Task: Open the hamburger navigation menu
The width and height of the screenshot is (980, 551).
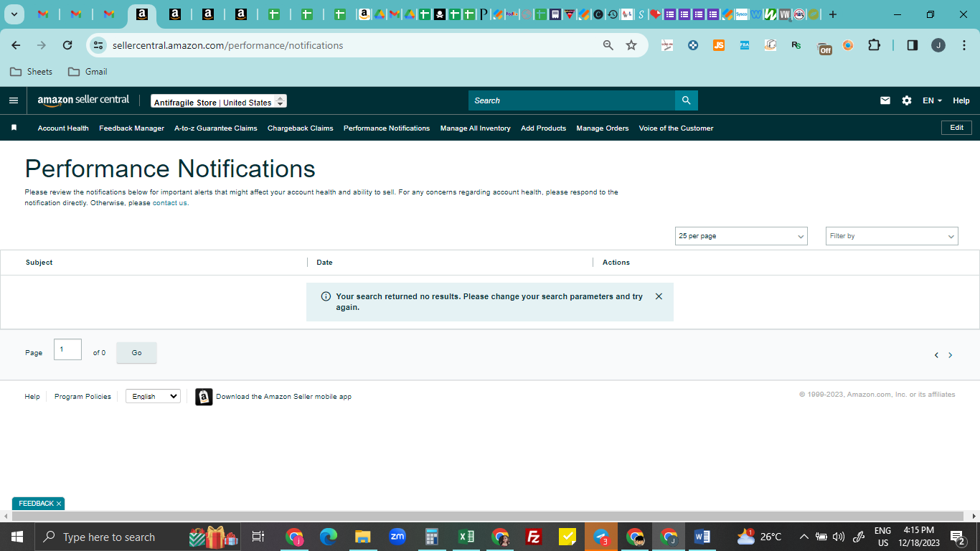Action: [x=14, y=100]
